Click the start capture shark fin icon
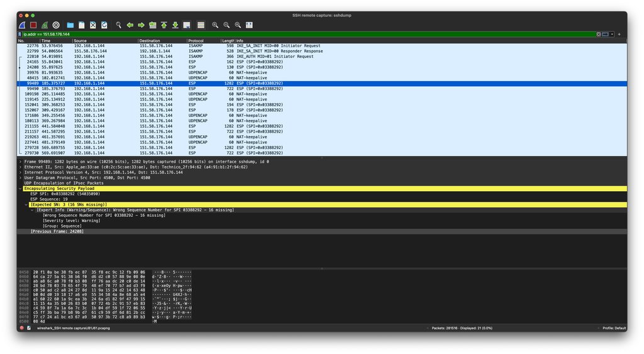Image resolution: width=644 pixels, height=354 pixels. pyautogui.click(x=22, y=25)
